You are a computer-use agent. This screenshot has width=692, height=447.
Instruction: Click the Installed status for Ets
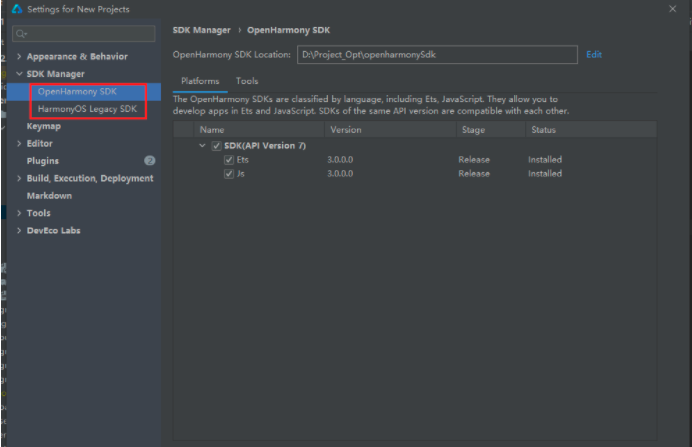pos(545,160)
